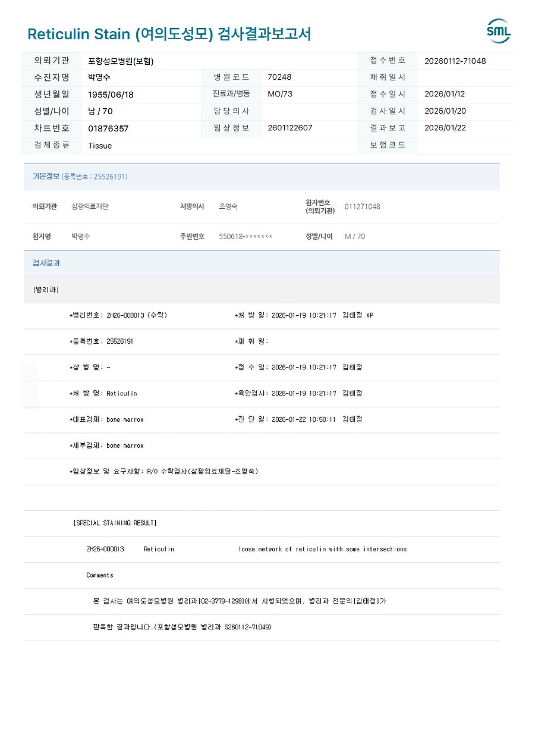This screenshot has width=535, height=756.
Task: Click comment line with S260112-71049
Action: (x=182, y=628)
